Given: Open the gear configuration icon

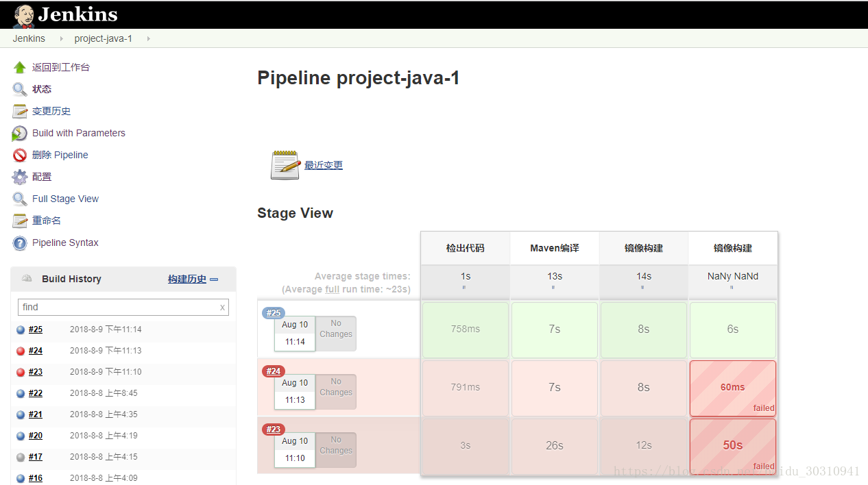Looking at the screenshot, I should pos(20,177).
